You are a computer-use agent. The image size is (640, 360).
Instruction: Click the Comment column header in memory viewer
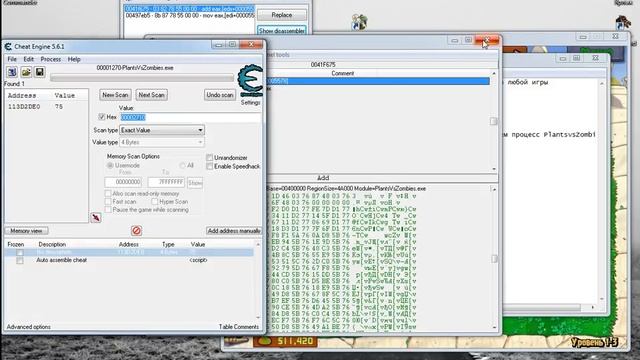tap(342, 73)
